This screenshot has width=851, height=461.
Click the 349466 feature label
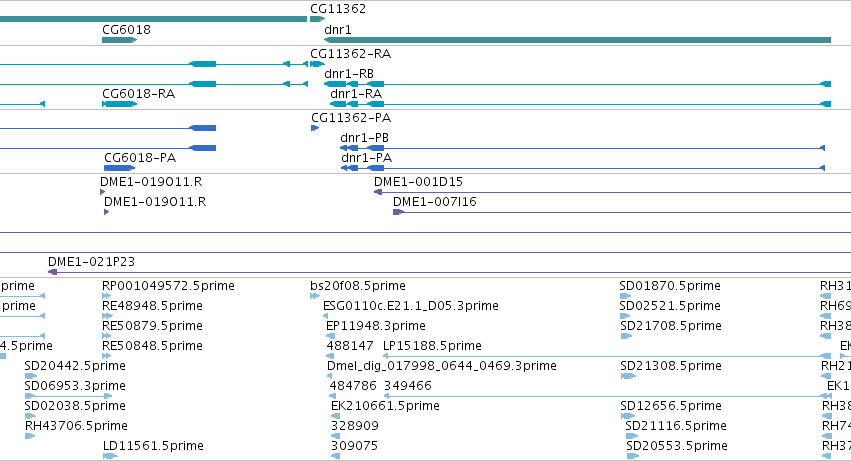[408, 386]
